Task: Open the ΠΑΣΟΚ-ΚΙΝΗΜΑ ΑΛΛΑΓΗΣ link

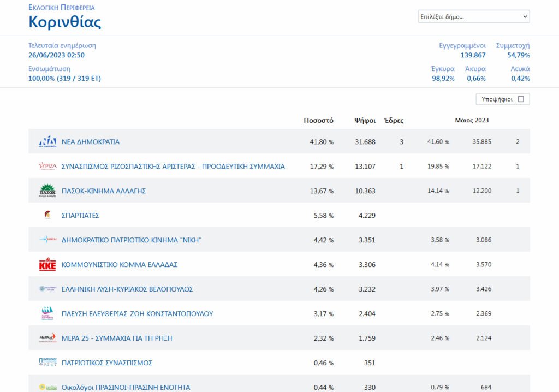Action: tap(104, 191)
